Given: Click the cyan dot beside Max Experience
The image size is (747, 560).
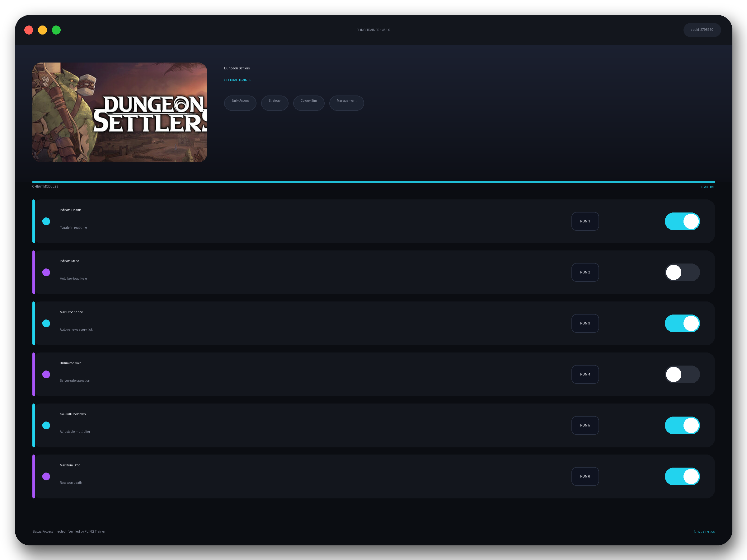Looking at the screenshot, I should click(46, 323).
